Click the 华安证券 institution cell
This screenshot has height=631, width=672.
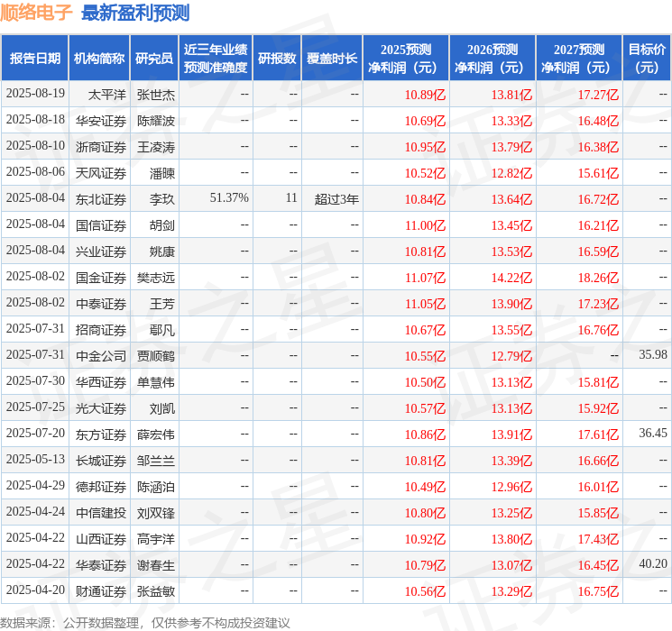click(101, 121)
